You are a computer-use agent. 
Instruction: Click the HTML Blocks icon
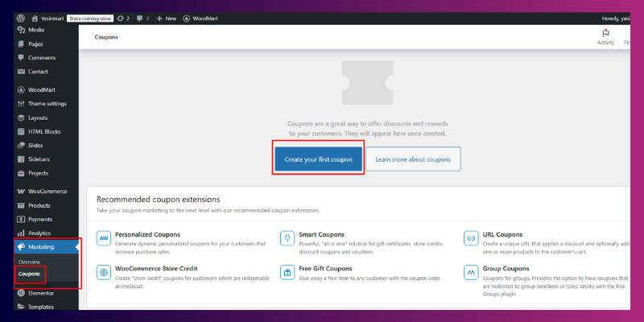click(x=22, y=132)
